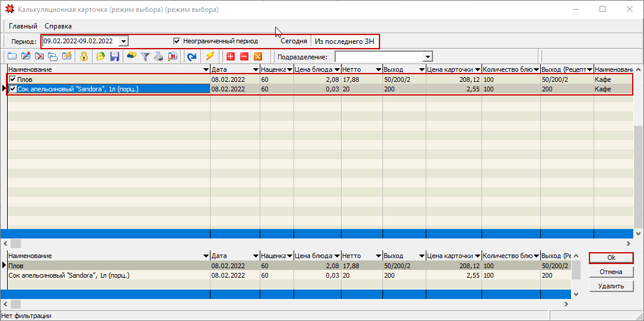Uncheck the Сок апельсиновый row checkbox

tap(12, 89)
